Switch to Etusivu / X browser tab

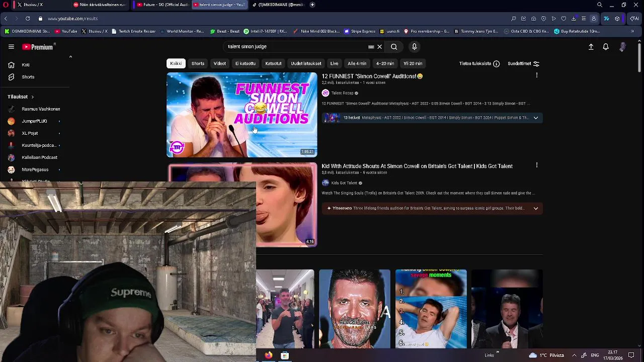[x=34, y=5]
